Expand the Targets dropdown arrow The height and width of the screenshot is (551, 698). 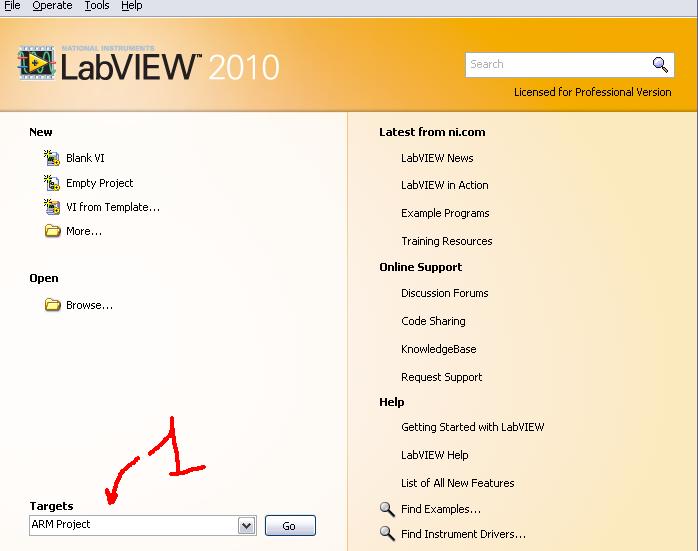coord(247,526)
